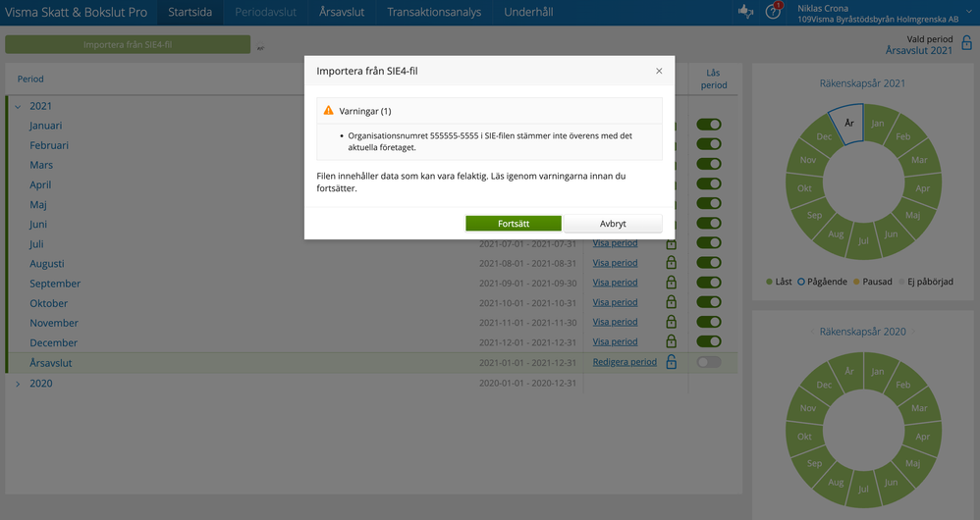The height and width of the screenshot is (520, 980).
Task: Click the lock icon in Augusti row
Action: click(672, 263)
